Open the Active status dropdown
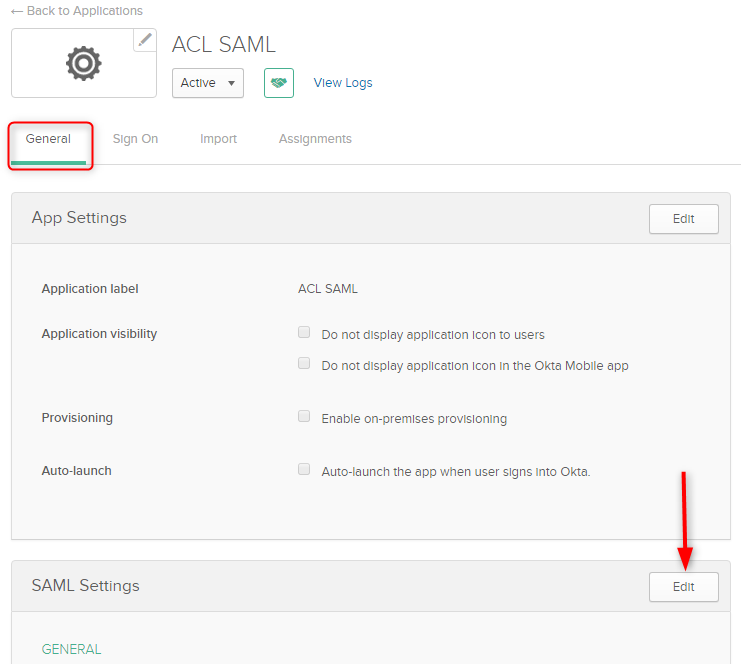Screen dimensions: 741x664 click(x=208, y=83)
